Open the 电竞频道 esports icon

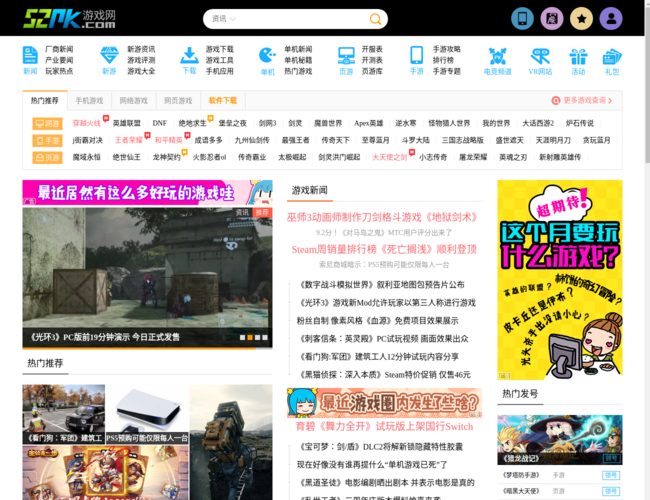497,56
